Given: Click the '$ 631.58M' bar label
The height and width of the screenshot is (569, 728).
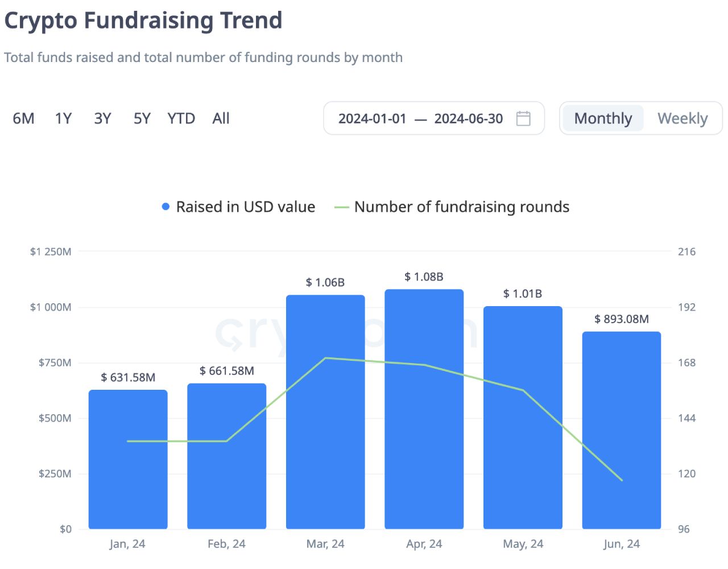Looking at the screenshot, I should click(128, 377).
